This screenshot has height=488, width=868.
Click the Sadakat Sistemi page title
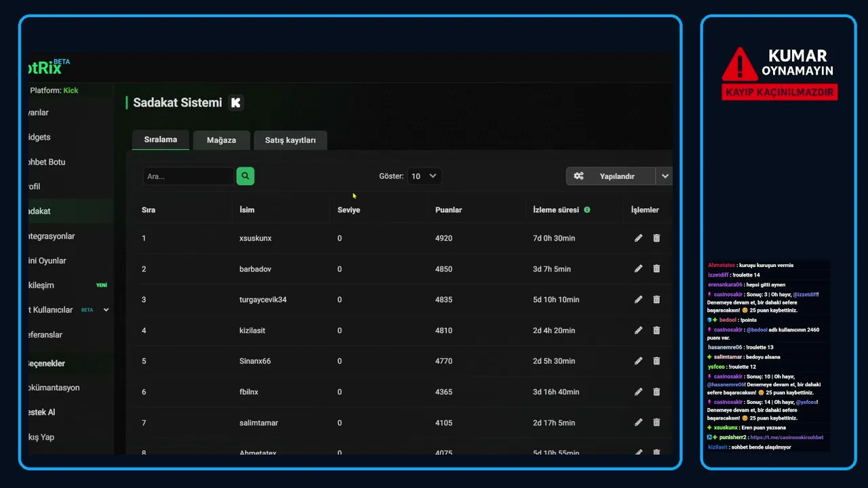[x=178, y=103]
